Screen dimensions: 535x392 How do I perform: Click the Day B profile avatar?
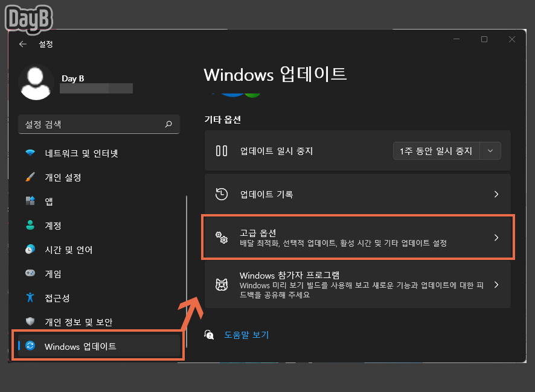36,83
